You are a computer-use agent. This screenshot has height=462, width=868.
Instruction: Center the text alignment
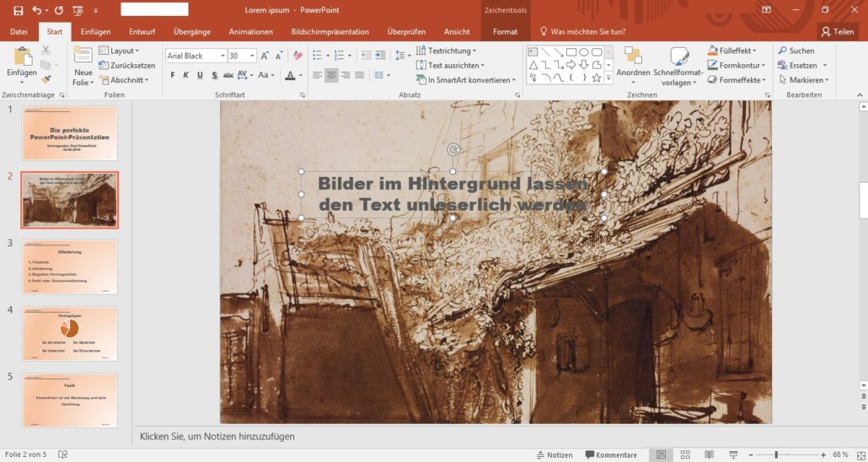(x=331, y=75)
